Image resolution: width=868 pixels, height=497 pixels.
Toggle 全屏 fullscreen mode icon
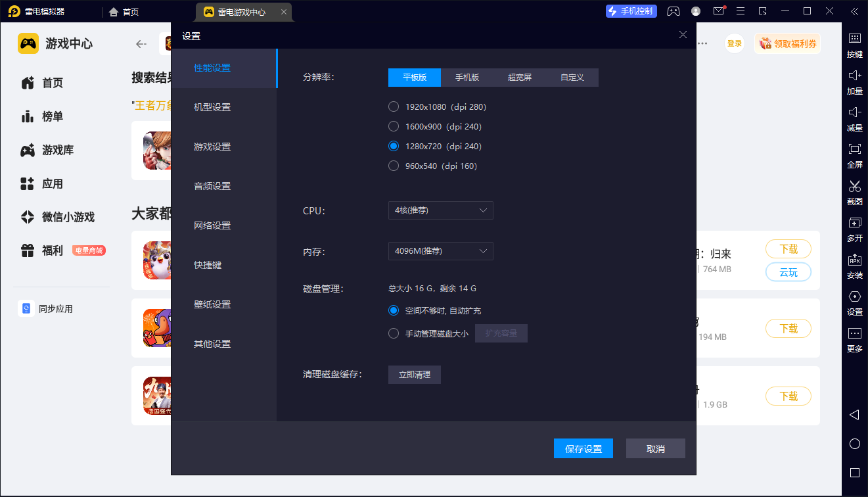pos(854,150)
